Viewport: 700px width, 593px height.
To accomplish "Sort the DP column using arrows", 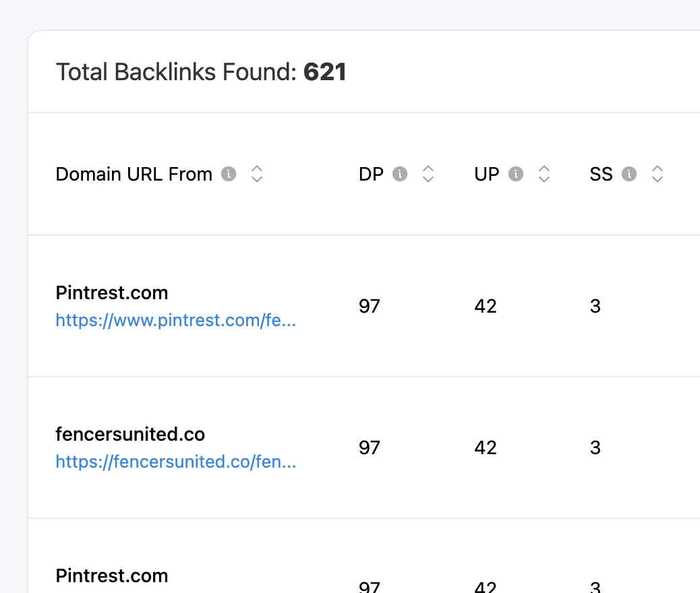I will [428, 174].
